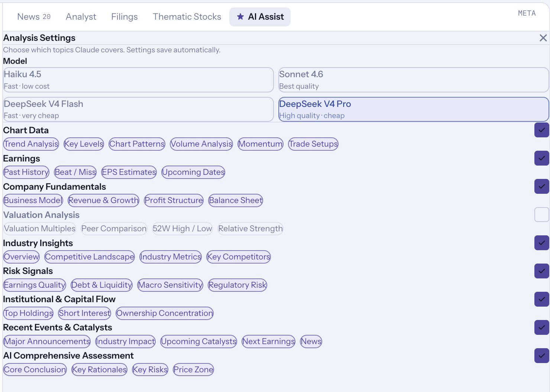
Task: Toggle the Upcoming Catalysts chip
Action: [x=199, y=342]
